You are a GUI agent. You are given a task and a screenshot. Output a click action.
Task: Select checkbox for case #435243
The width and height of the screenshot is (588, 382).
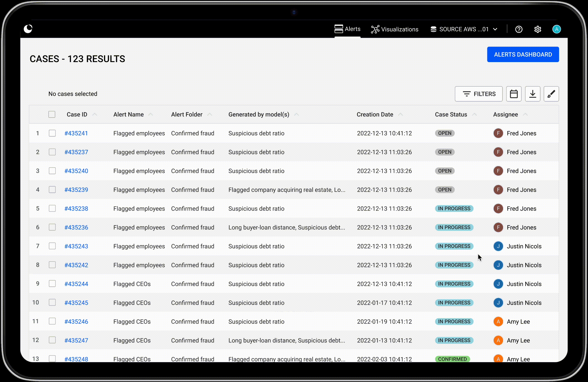(52, 246)
